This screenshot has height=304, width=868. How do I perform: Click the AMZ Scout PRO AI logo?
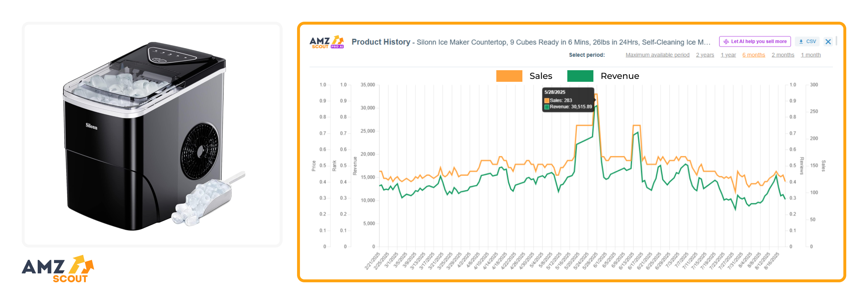[327, 42]
